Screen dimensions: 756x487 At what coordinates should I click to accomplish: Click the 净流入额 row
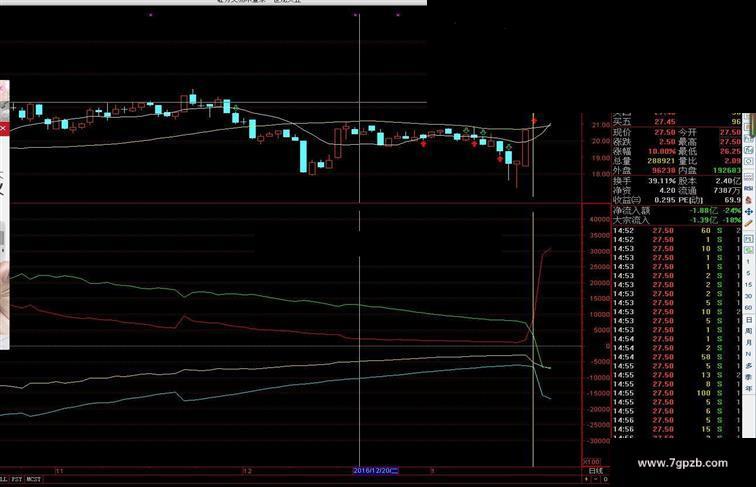[x=677, y=211]
